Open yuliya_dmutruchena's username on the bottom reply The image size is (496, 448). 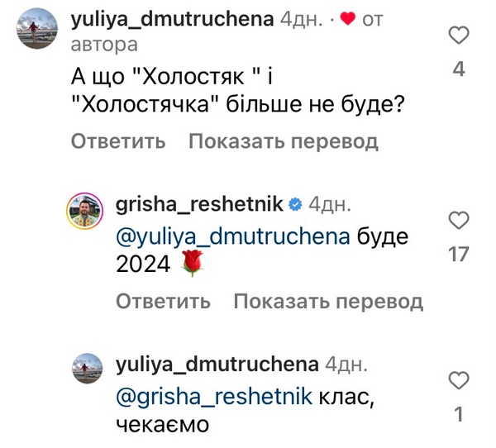(218, 365)
